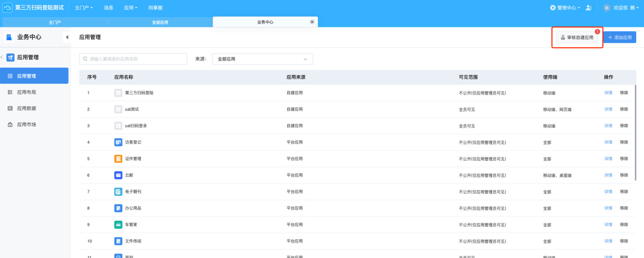This screenshot has width=644, height=258.
Task: Open the contacts icon in top bar
Action: 589,8
